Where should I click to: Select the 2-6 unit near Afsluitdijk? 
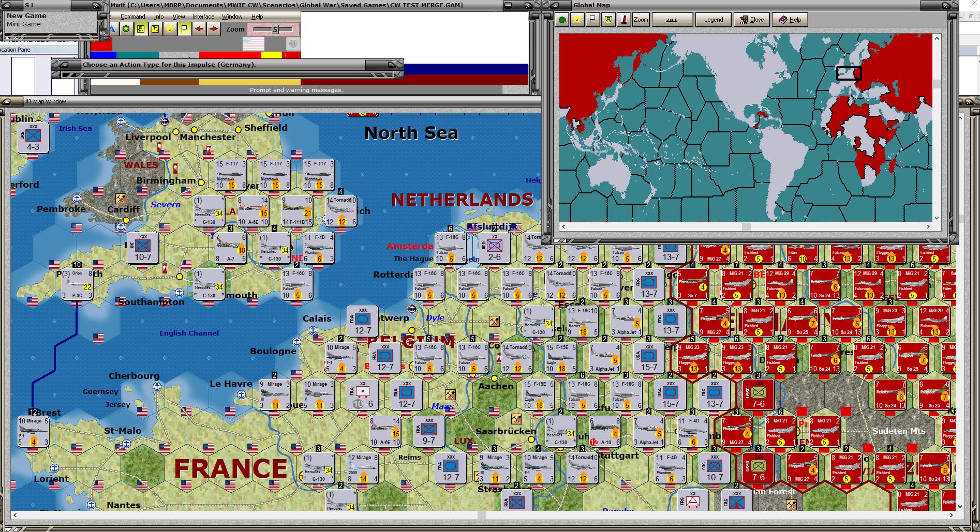click(x=494, y=248)
